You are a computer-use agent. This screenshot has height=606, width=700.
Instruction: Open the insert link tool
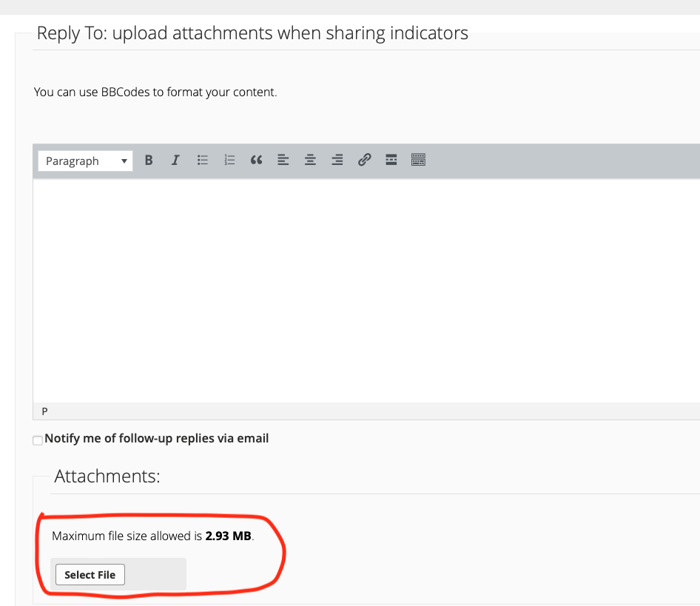point(364,160)
